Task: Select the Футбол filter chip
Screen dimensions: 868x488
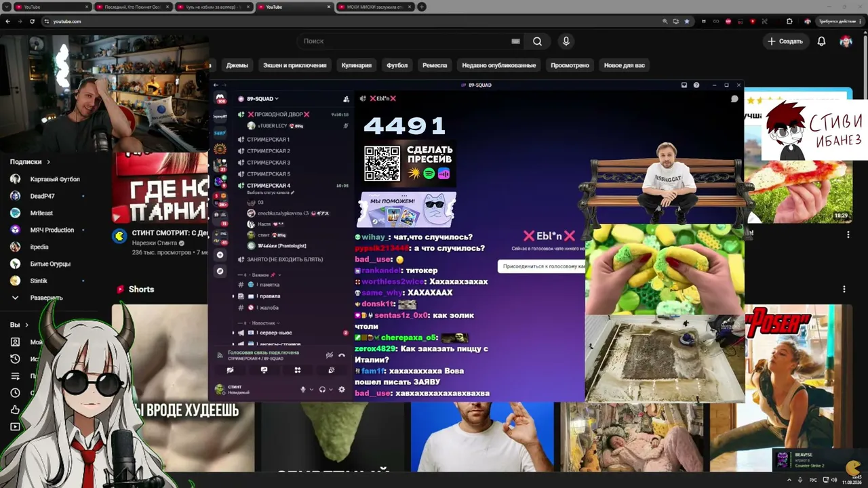Action: [397, 65]
